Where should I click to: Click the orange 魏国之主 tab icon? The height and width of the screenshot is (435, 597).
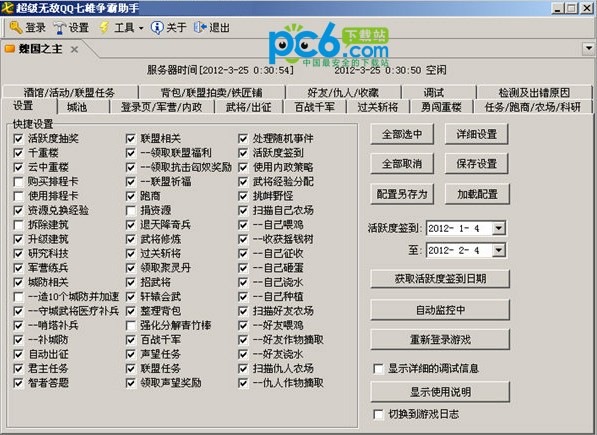pyautogui.click(x=10, y=49)
